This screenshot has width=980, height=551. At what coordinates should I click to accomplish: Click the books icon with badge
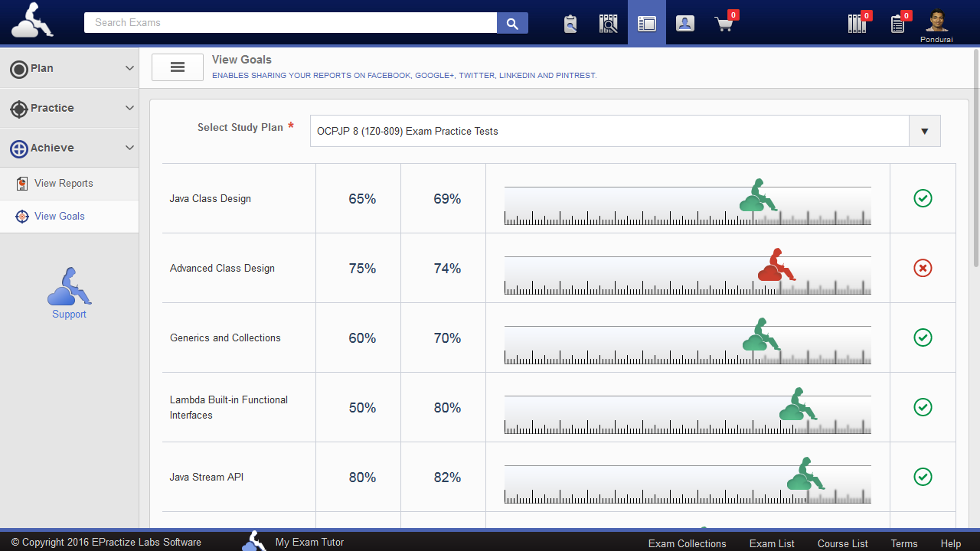(x=857, y=24)
